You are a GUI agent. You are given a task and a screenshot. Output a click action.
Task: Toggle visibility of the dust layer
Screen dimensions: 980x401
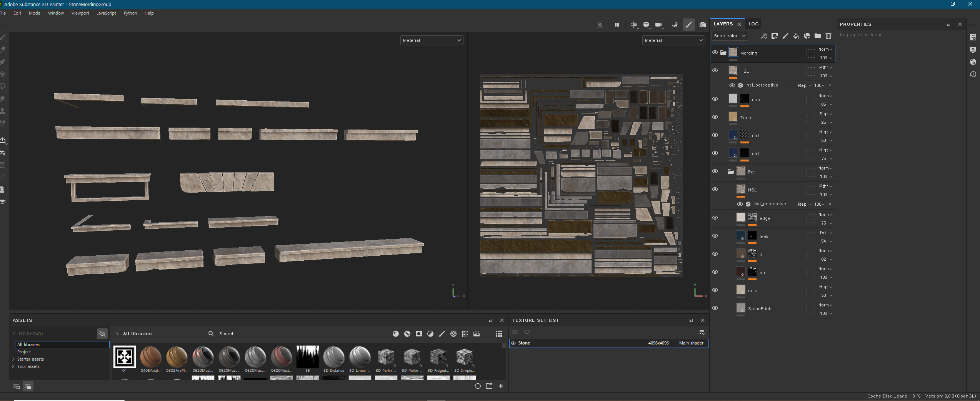click(715, 99)
